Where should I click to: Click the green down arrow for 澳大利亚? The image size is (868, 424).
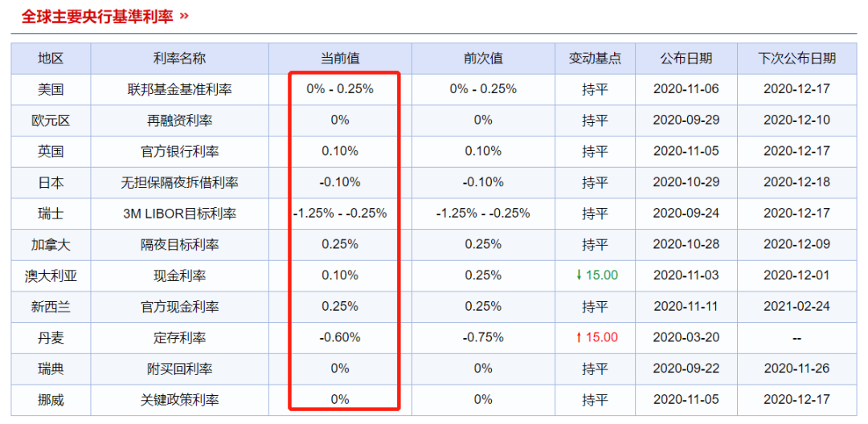pyautogui.click(x=579, y=275)
